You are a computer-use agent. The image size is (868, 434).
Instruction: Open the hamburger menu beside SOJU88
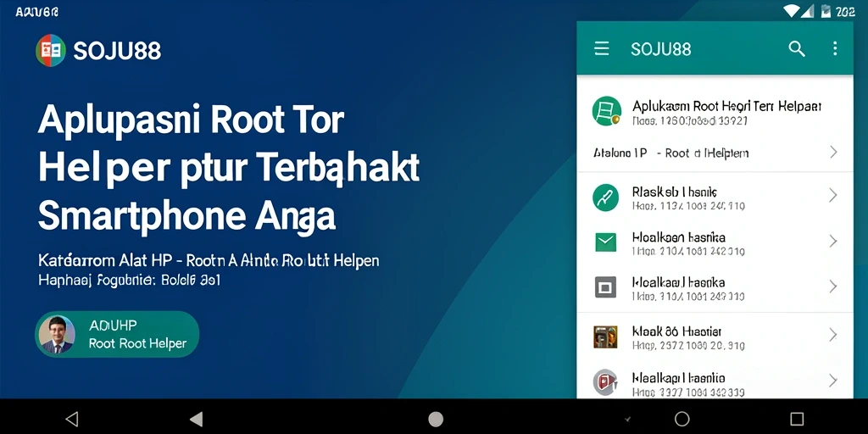point(601,48)
